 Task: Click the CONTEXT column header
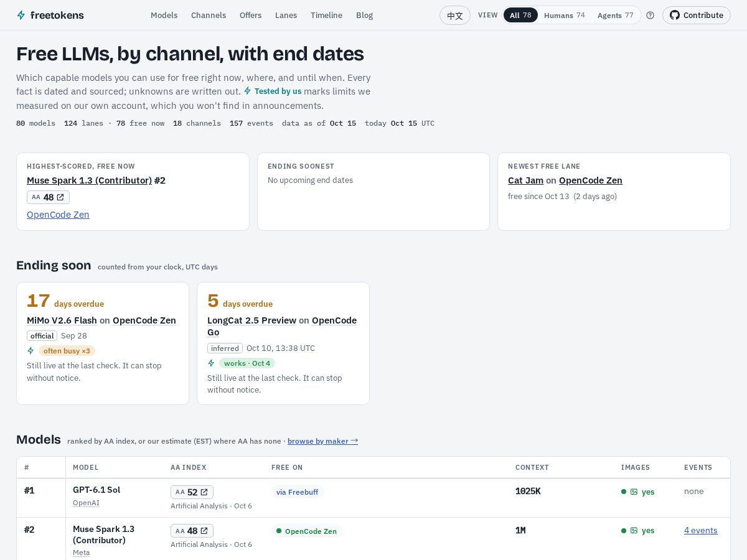coord(532,467)
